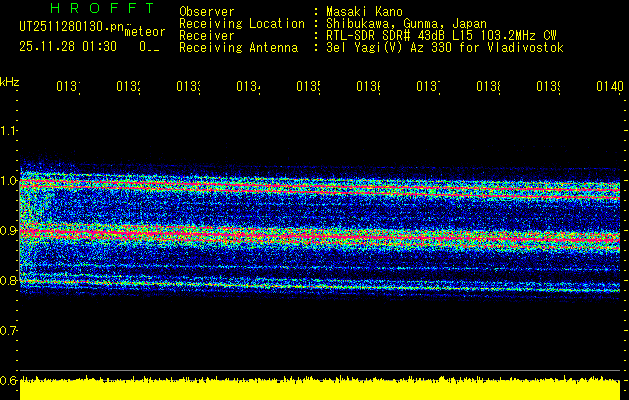Click the 0.6 frequency axis tick
The width and height of the screenshot is (629, 400).
point(9,381)
